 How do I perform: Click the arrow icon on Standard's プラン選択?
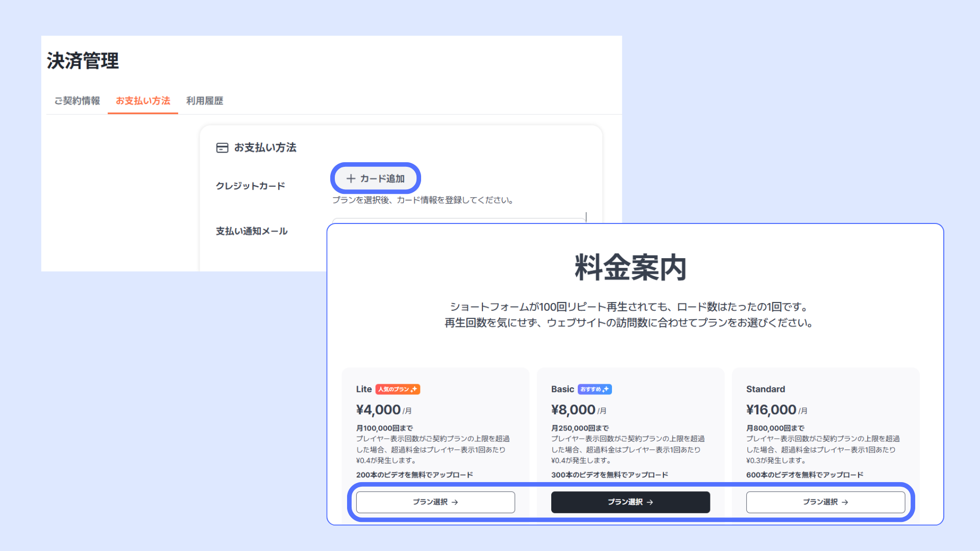845,503
